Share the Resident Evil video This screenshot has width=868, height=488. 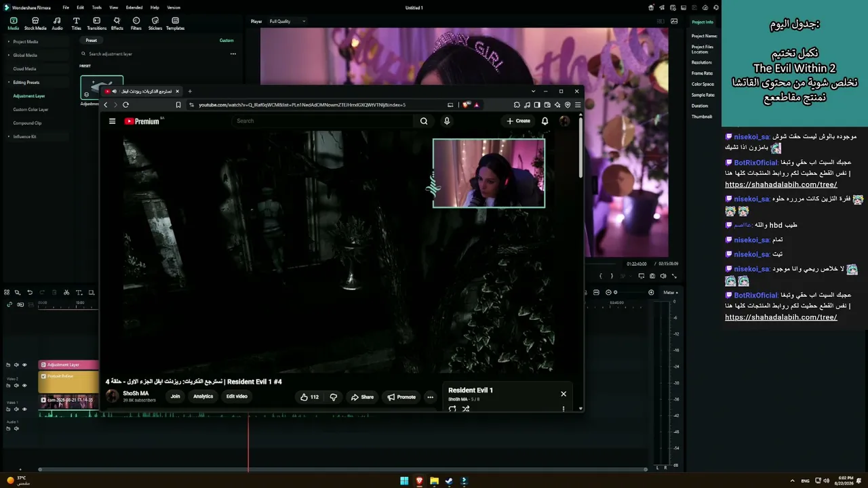[x=362, y=397]
